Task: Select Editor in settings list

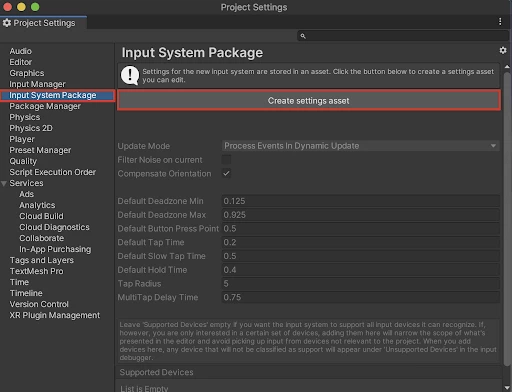Action: point(20,62)
